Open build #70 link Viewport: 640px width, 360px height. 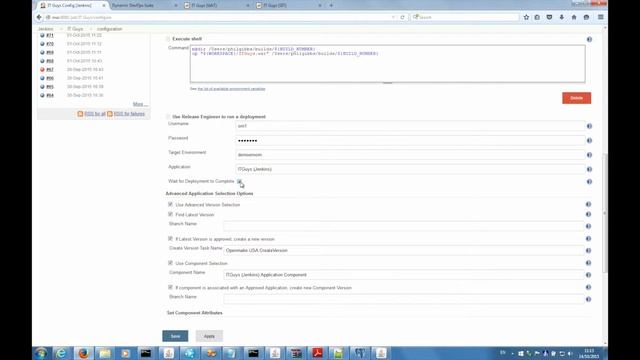(x=50, y=44)
